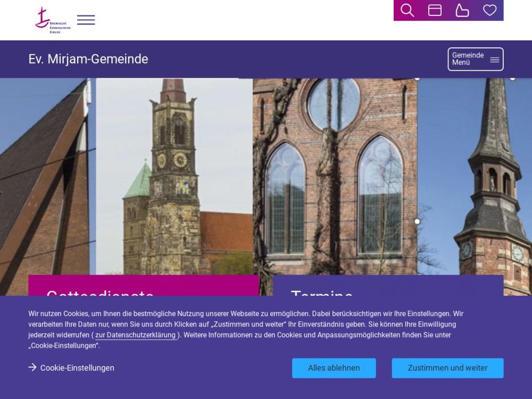Click the Ev. Mirjam-Gemeinde title
Screen dimensions: 532x399
point(88,59)
